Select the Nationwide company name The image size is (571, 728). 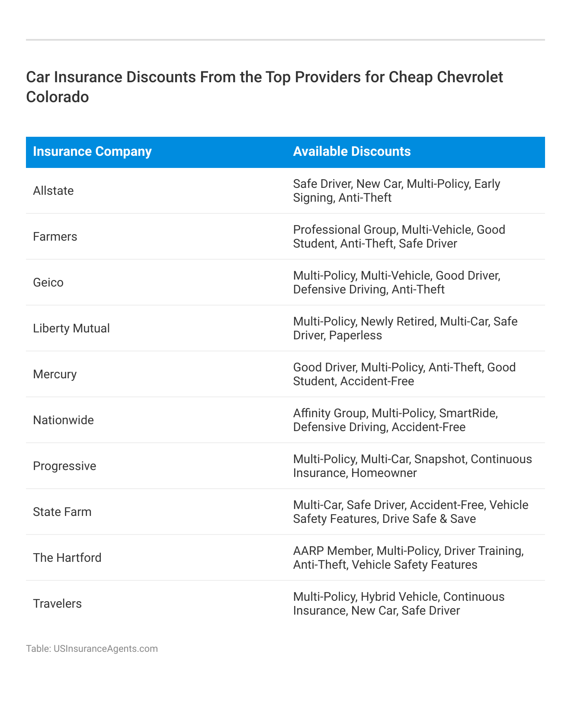click(x=64, y=420)
